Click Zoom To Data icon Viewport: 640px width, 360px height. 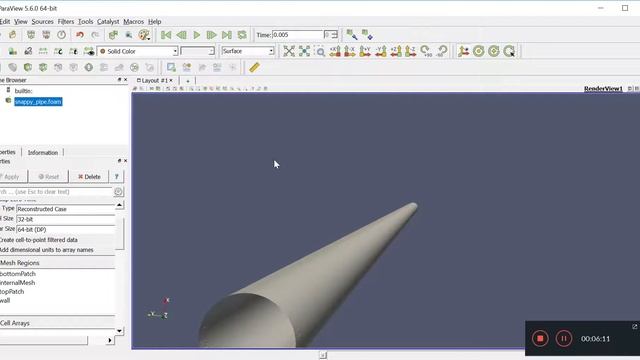[x=304, y=51]
